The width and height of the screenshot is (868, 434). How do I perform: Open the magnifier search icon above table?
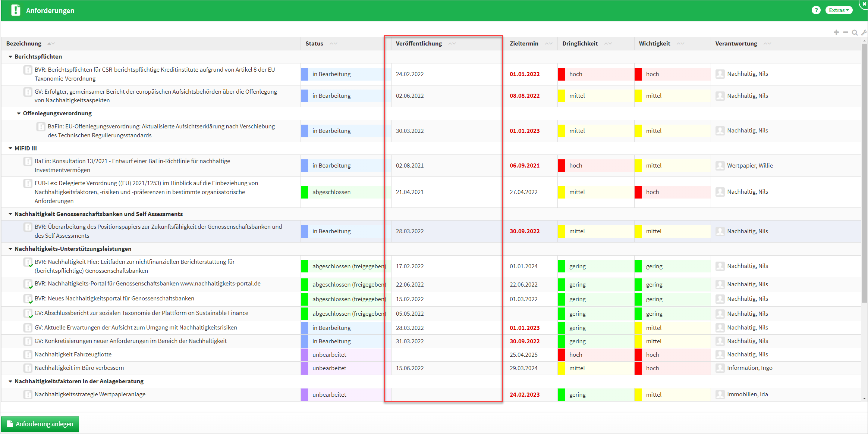(855, 32)
